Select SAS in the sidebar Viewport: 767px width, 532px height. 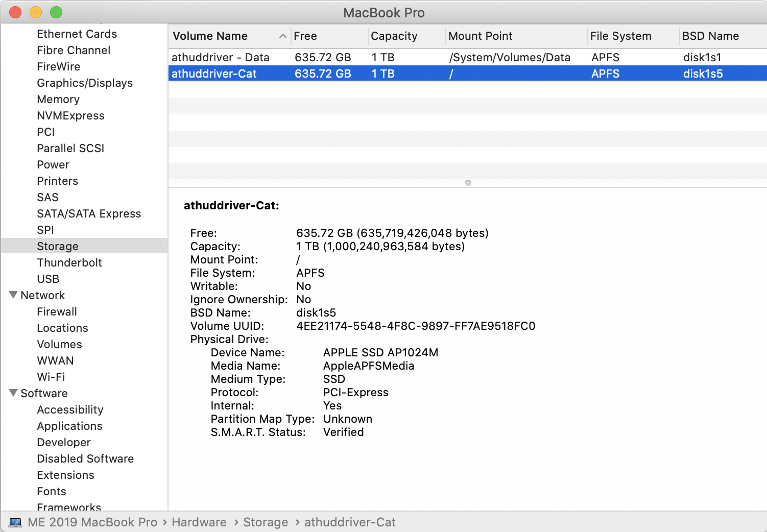pyautogui.click(x=47, y=197)
